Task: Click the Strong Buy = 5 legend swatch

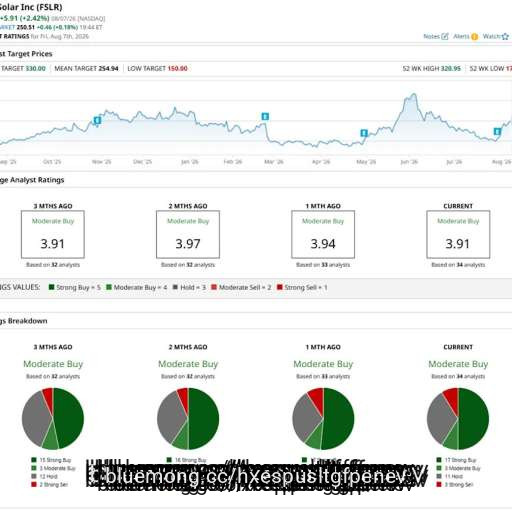Action: (51, 287)
